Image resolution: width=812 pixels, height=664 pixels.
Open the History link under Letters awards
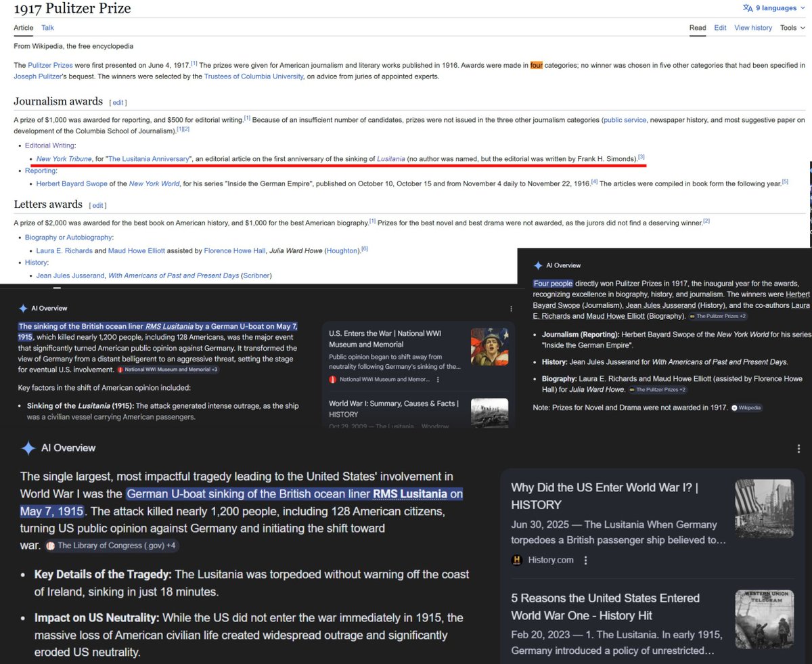36,263
